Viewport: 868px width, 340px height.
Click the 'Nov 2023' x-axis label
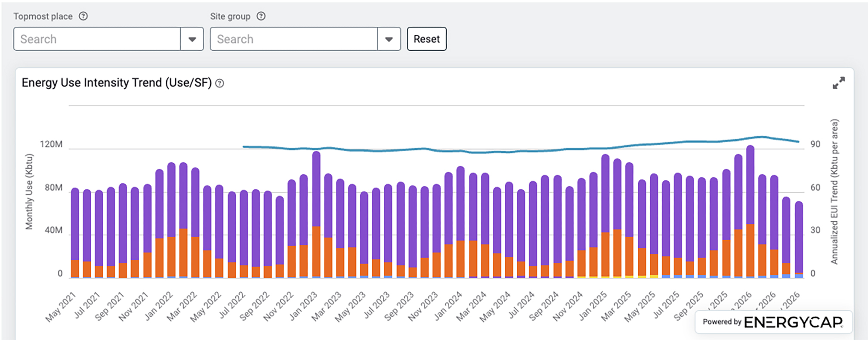pyautogui.click(x=423, y=306)
